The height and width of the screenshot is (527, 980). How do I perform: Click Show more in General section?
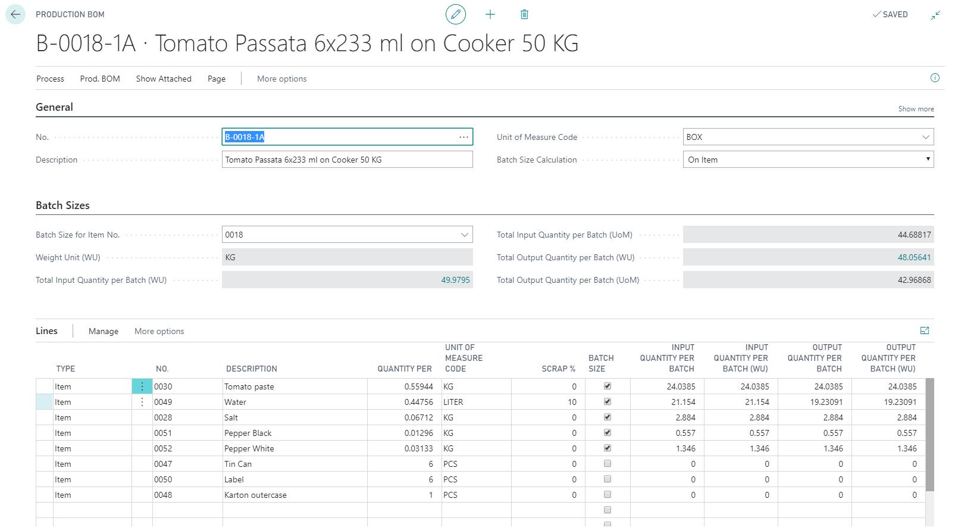(916, 109)
